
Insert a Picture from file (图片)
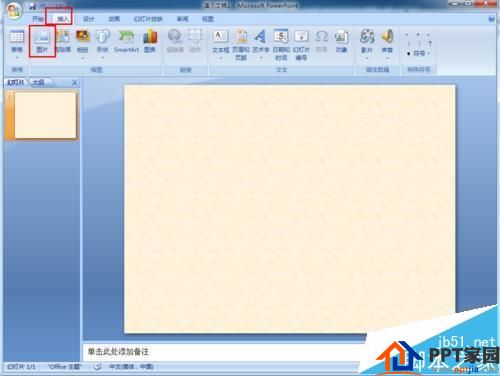[42, 41]
